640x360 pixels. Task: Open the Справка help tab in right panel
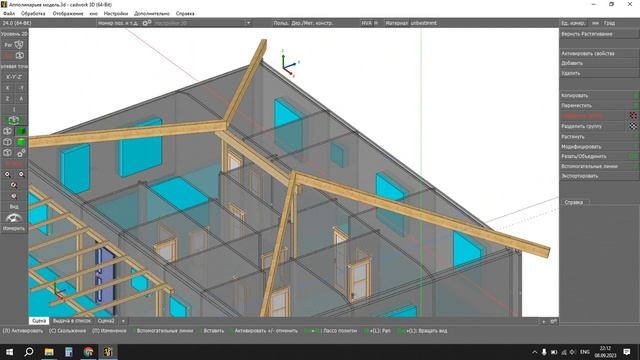(574, 202)
